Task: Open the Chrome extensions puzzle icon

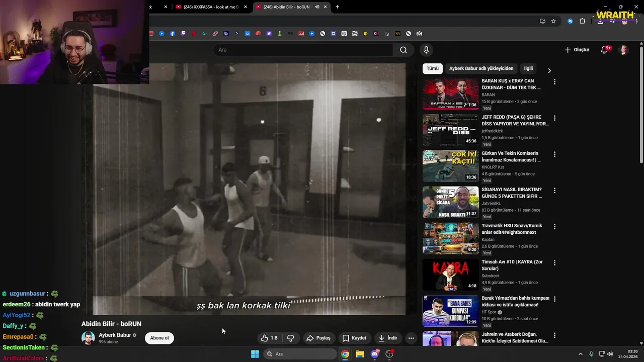Action: pos(583,21)
